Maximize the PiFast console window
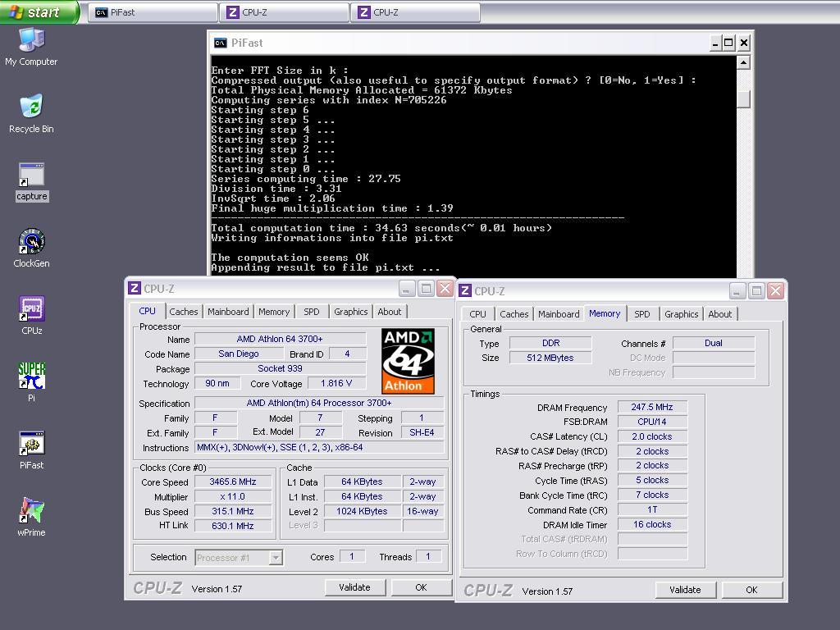840x630 pixels. click(728, 43)
